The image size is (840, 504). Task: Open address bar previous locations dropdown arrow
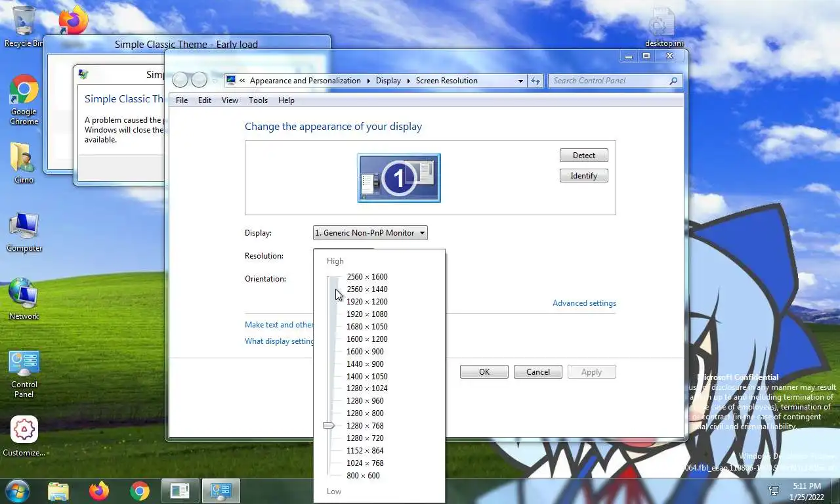[x=520, y=81]
